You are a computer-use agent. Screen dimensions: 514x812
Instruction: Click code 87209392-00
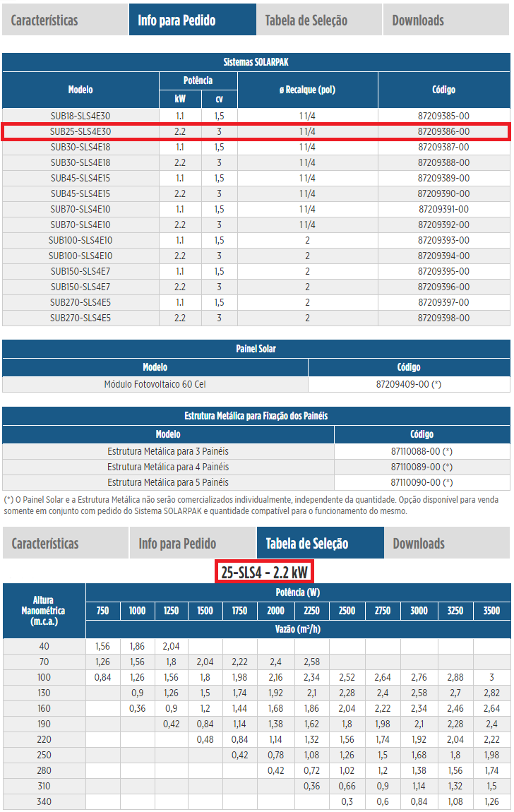tap(443, 225)
